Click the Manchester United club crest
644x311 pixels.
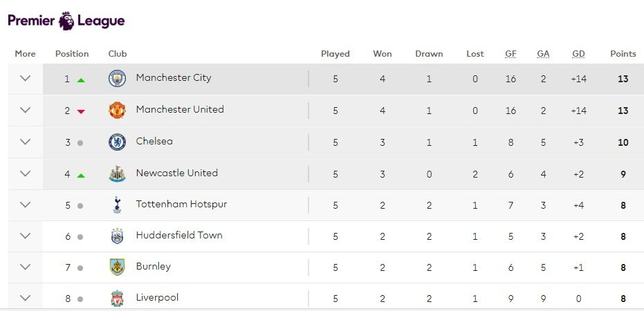tap(117, 110)
